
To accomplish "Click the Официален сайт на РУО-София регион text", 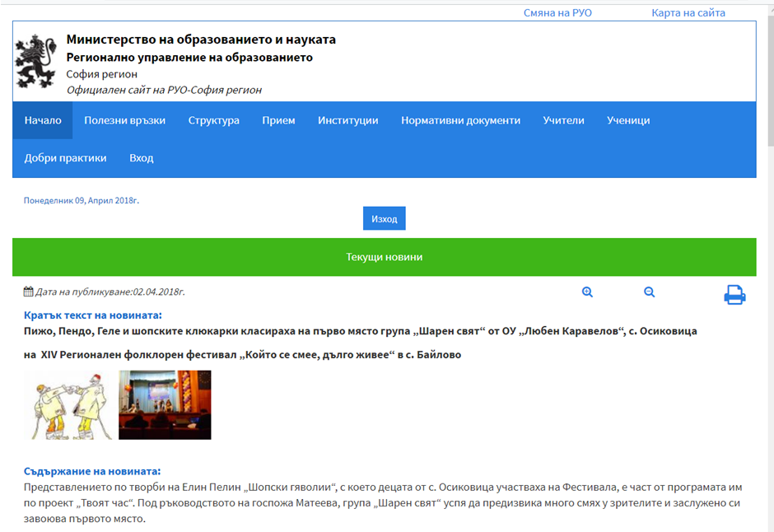I will coord(164,91).
